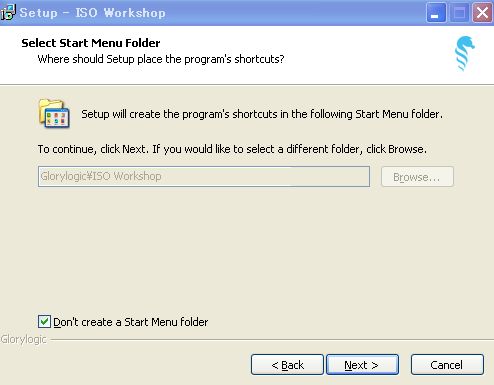Close the Setup window
The image size is (494, 385).
pos(482,13)
